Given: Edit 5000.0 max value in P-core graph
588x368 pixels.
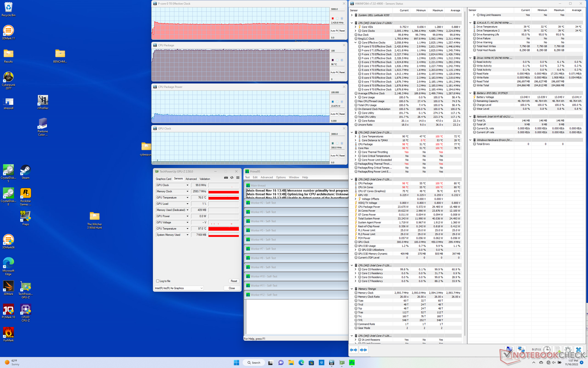Looking at the screenshot, I should tap(337, 9).
